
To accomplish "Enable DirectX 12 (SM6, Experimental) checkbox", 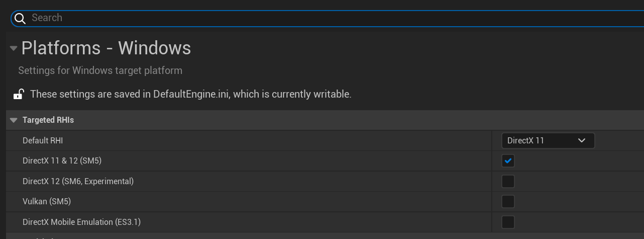I will pos(508,181).
